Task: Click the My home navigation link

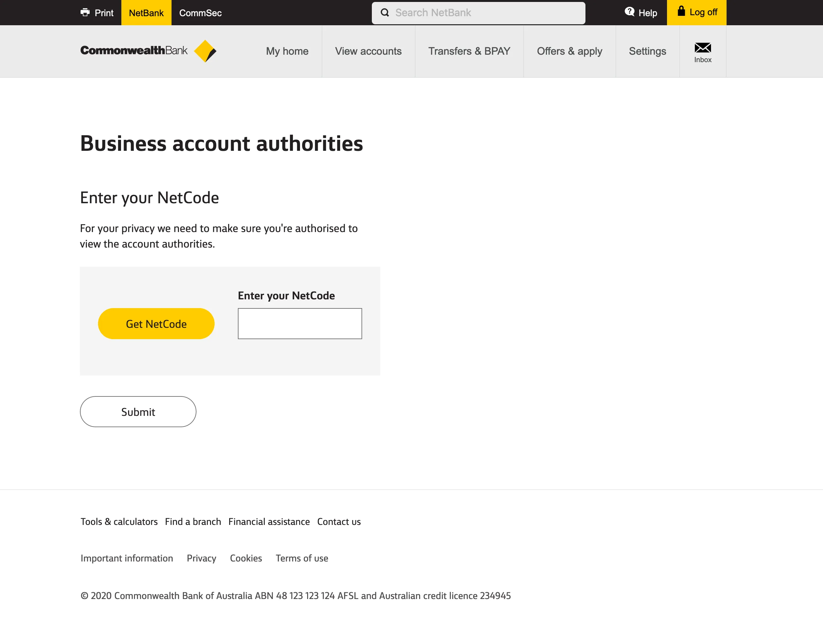Action: pyautogui.click(x=287, y=51)
